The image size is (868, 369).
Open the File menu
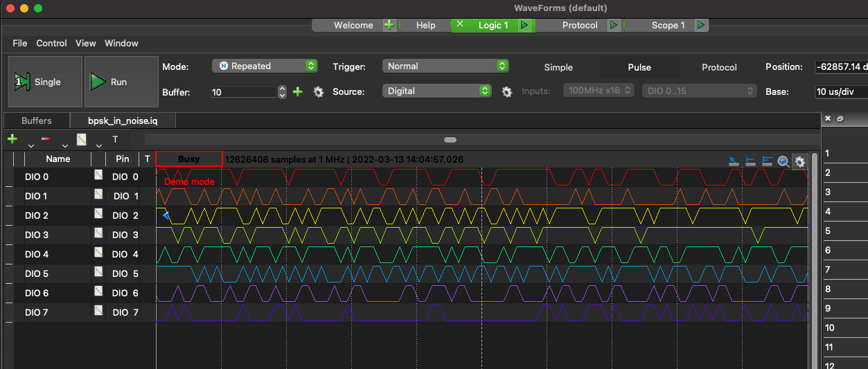pos(20,43)
